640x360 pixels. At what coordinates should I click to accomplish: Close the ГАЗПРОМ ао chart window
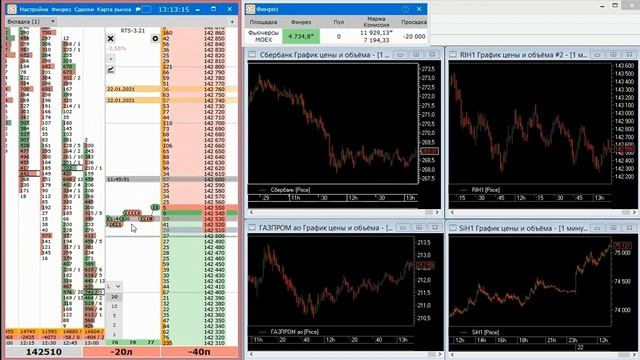tap(434, 228)
